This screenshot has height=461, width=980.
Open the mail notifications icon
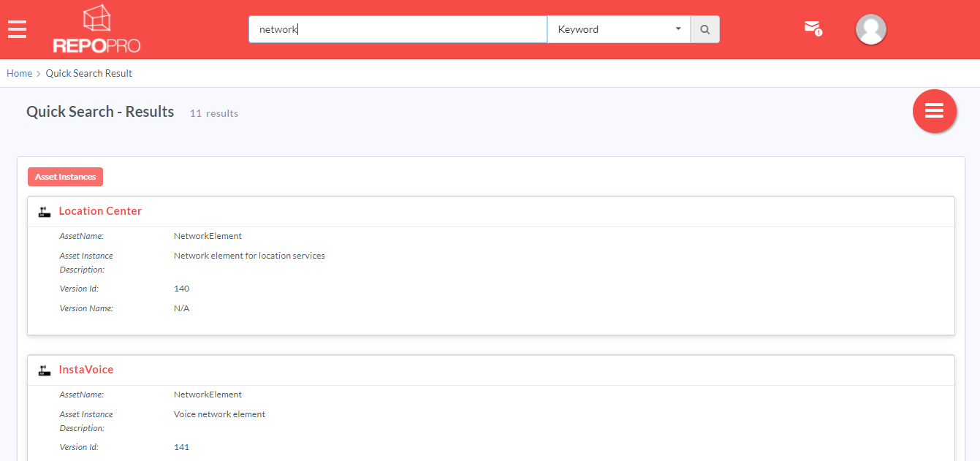pos(812,28)
